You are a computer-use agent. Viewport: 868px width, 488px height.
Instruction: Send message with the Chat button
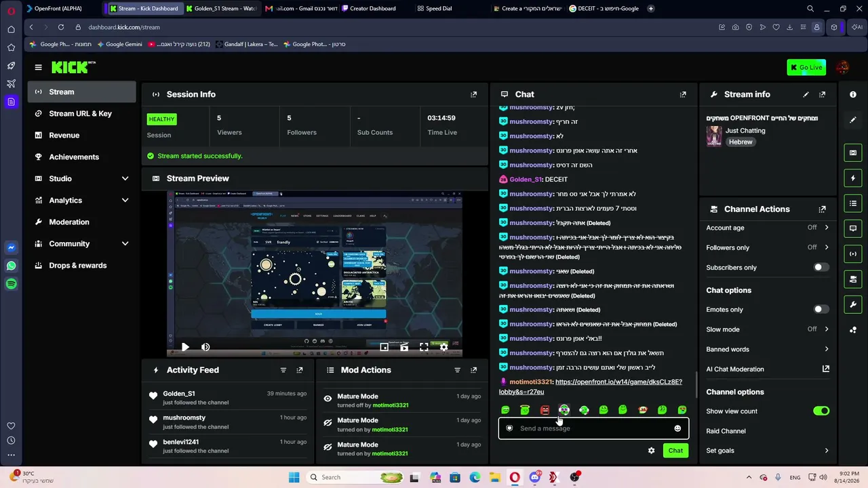tap(675, 451)
